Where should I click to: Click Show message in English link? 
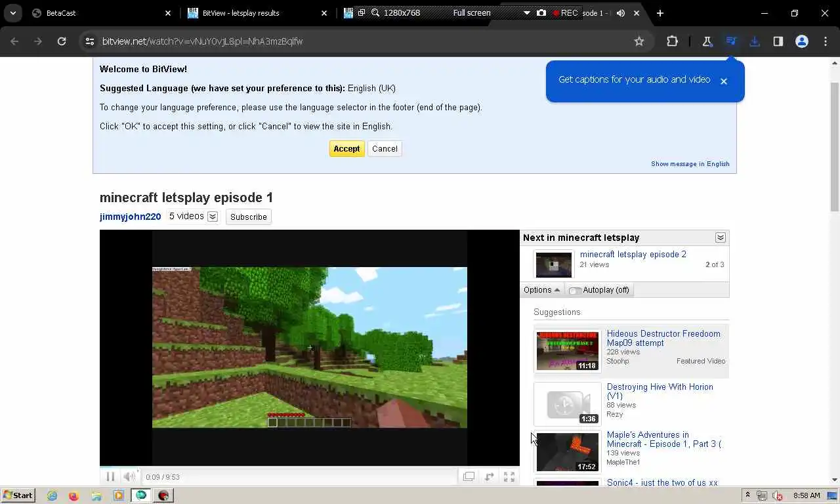click(690, 164)
